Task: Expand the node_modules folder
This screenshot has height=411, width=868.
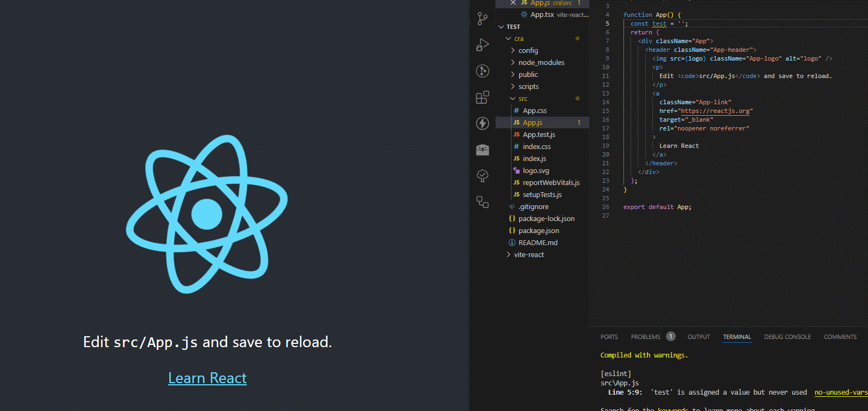Action: (541, 63)
